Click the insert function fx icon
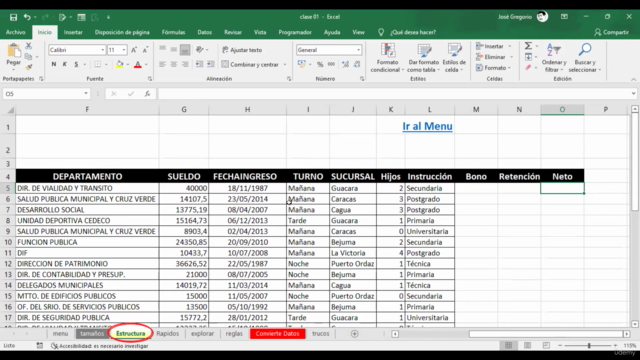 click(x=147, y=94)
